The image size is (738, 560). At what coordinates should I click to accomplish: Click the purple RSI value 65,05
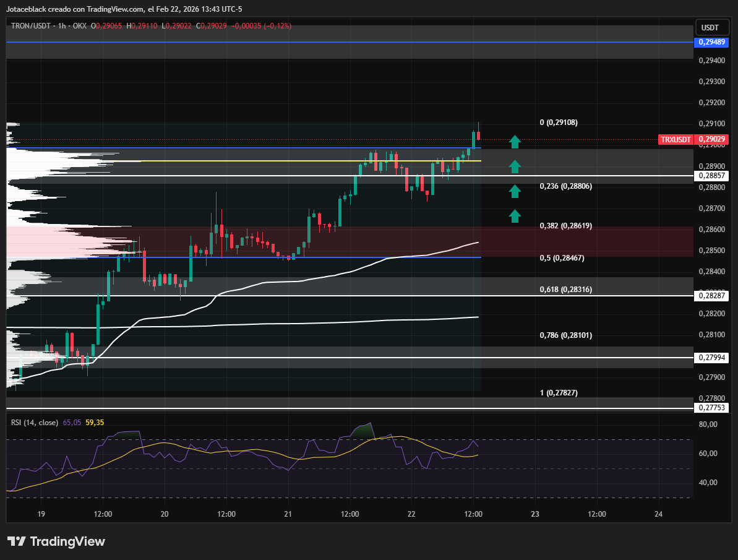coord(72,423)
